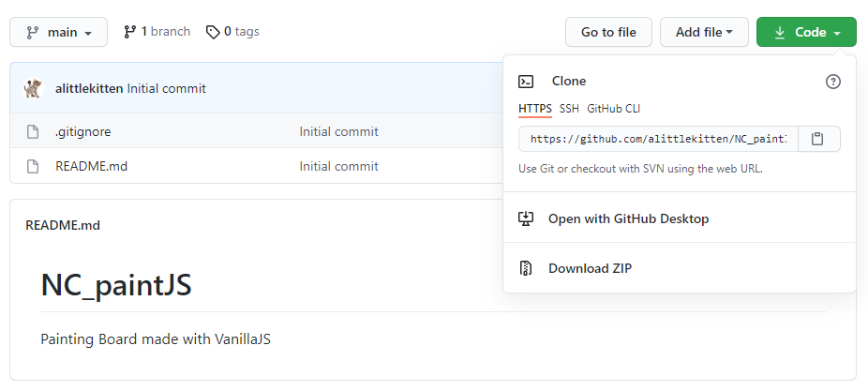The width and height of the screenshot is (868, 391).
Task: Click the NC_paintJS readme title
Action: pyautogui.click(x=116, y=285)
